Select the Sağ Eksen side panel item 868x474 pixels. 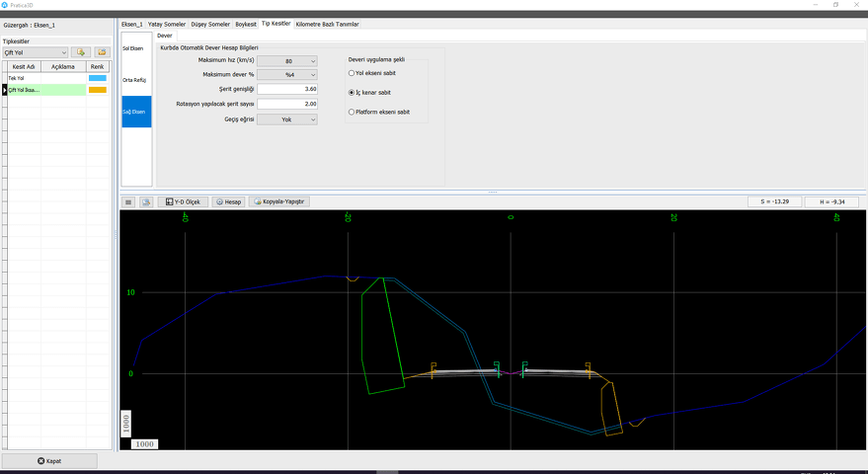136,111
